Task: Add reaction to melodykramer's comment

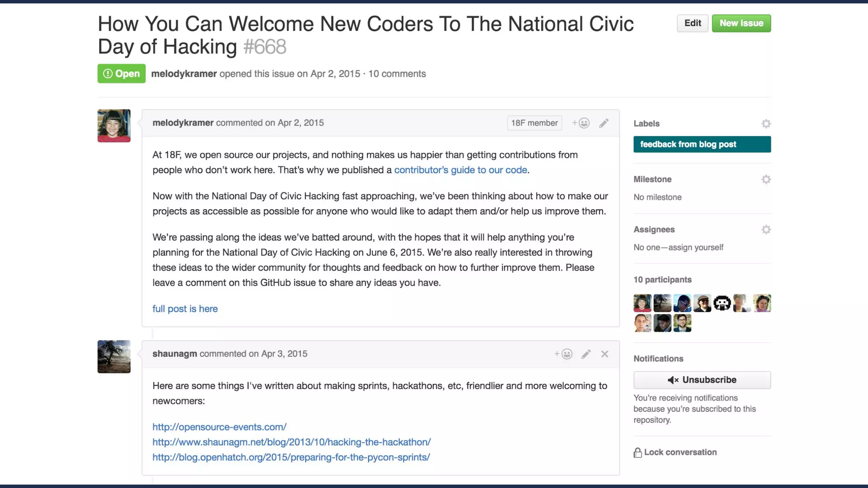Action: [581, 123]
